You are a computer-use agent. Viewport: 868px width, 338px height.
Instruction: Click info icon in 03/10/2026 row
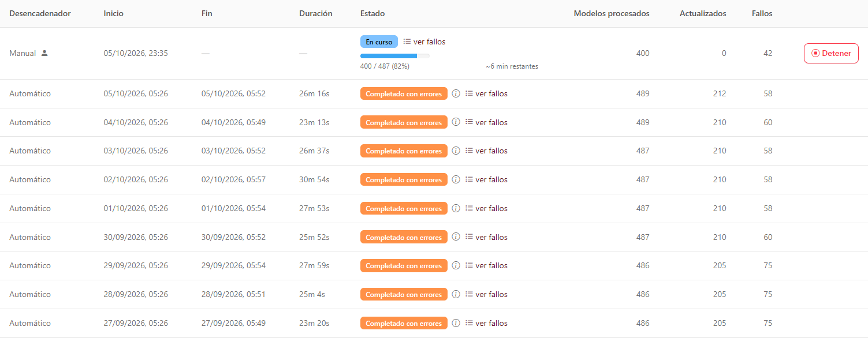[x=456, y=151]
